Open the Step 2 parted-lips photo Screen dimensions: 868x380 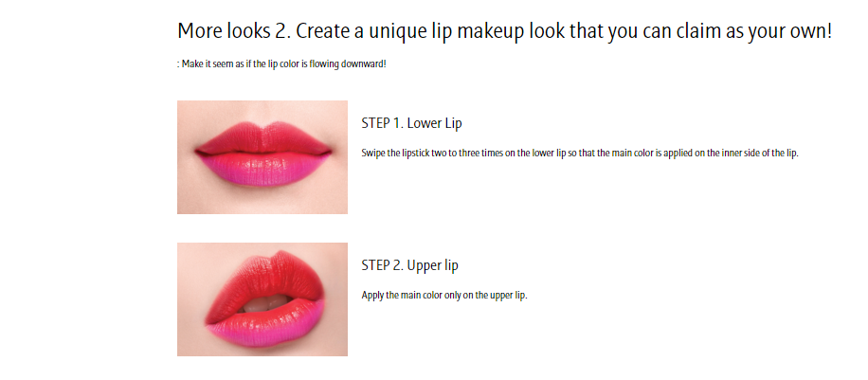click(262, 299)
